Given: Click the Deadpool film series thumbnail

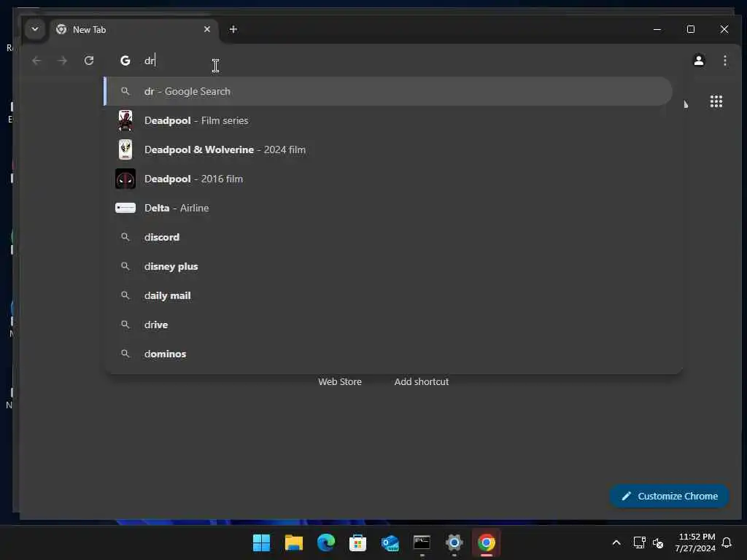Looking at the screenshot, I should 125,120.
